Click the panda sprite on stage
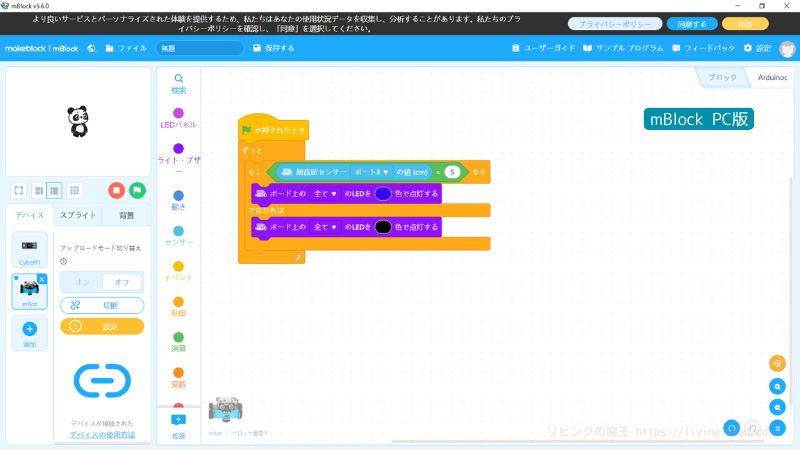800x450 pixels. pos(78,121)
